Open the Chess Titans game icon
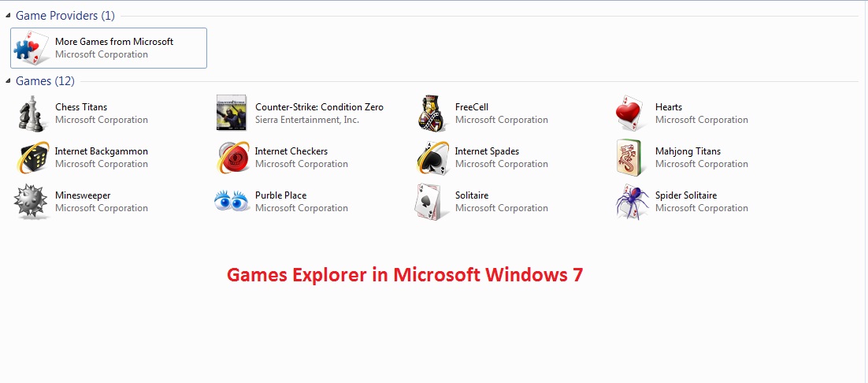Screen dimensions: 868x383 pos(32,113)
